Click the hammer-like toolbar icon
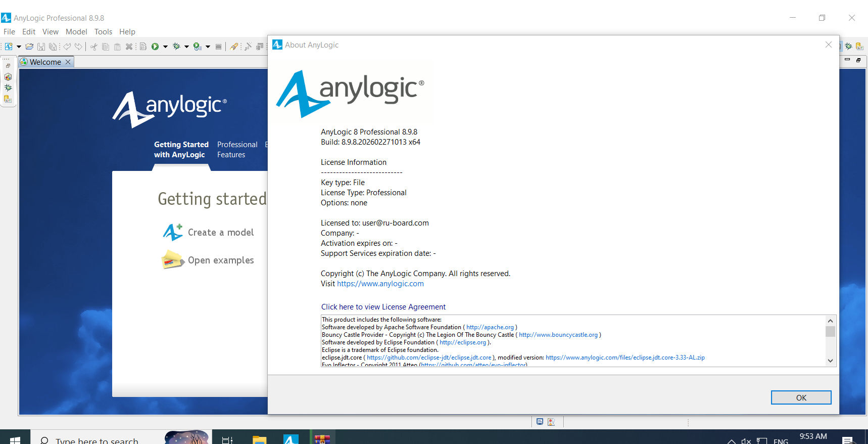 [248, 47]
